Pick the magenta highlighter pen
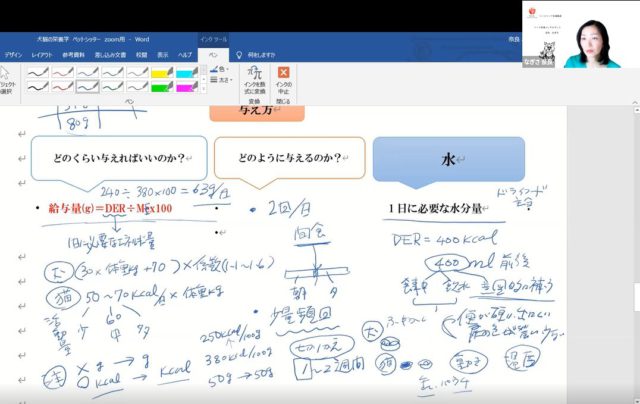The image size is (640, 404). coord(186,86)
